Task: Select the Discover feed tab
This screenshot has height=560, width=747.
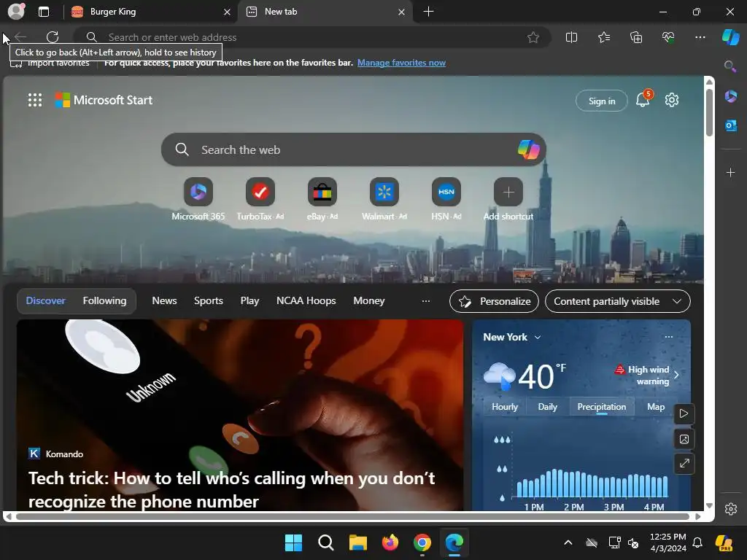Action: point(46,300)
